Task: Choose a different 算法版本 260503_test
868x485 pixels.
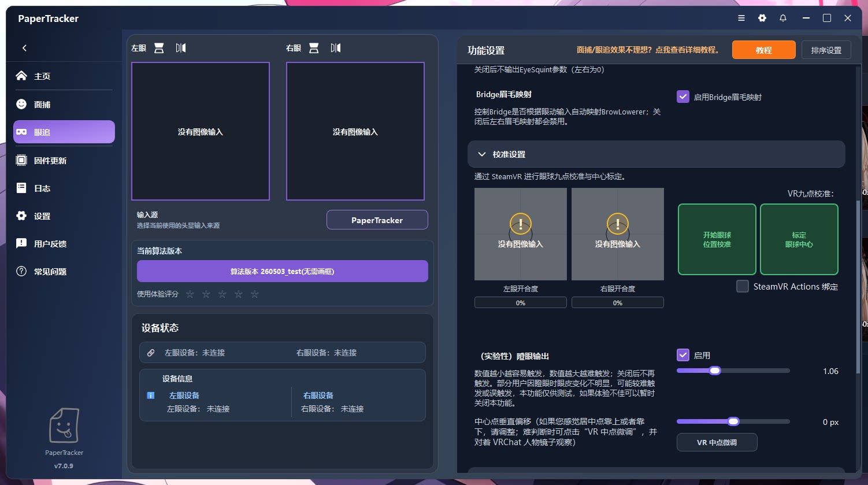Action: (x=283, y=271)
